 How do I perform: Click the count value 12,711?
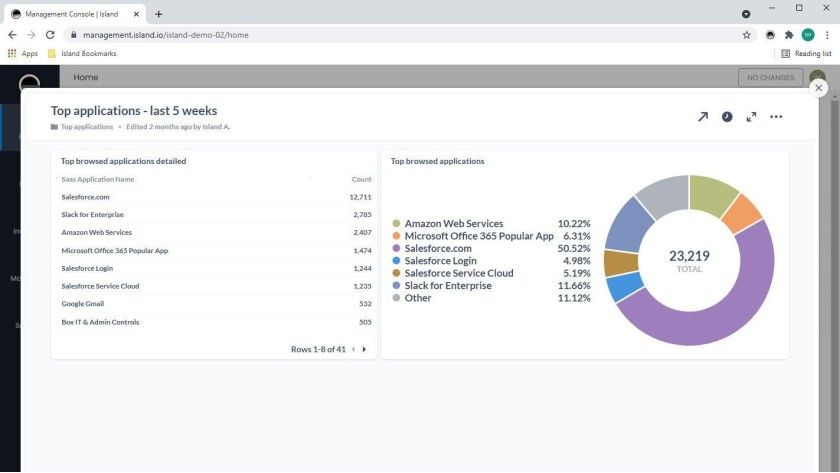pos(360,197)
